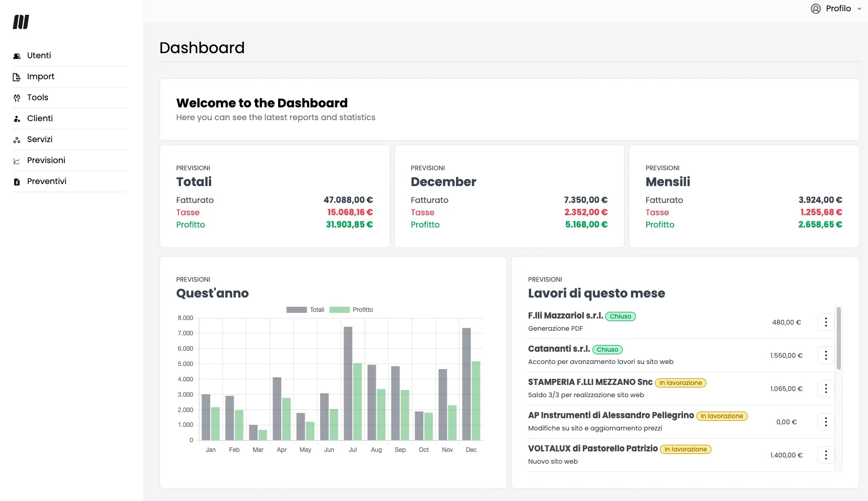Viewport: 868px width, 501px height.
Task: Open options menu for AP Instrumenti row
Action: coord(826,422)
